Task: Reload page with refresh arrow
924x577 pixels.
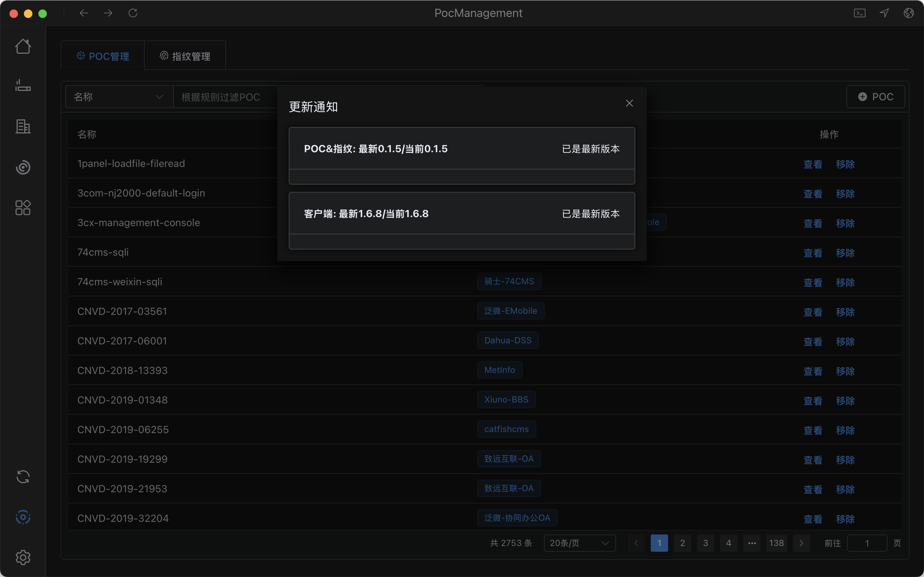Action: (x=133, y=13)
